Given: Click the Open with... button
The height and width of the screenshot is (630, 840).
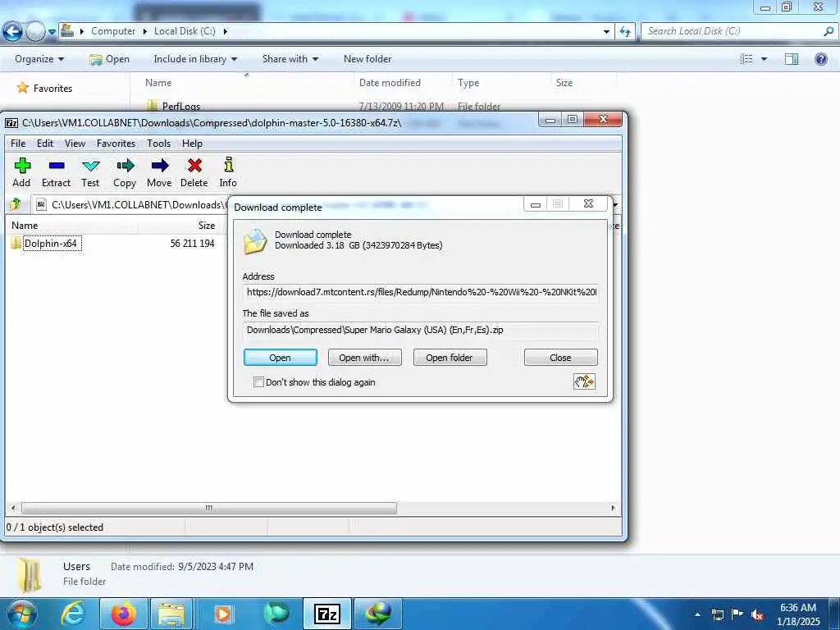Looking at the screenshot, I should tap(364, 358).
